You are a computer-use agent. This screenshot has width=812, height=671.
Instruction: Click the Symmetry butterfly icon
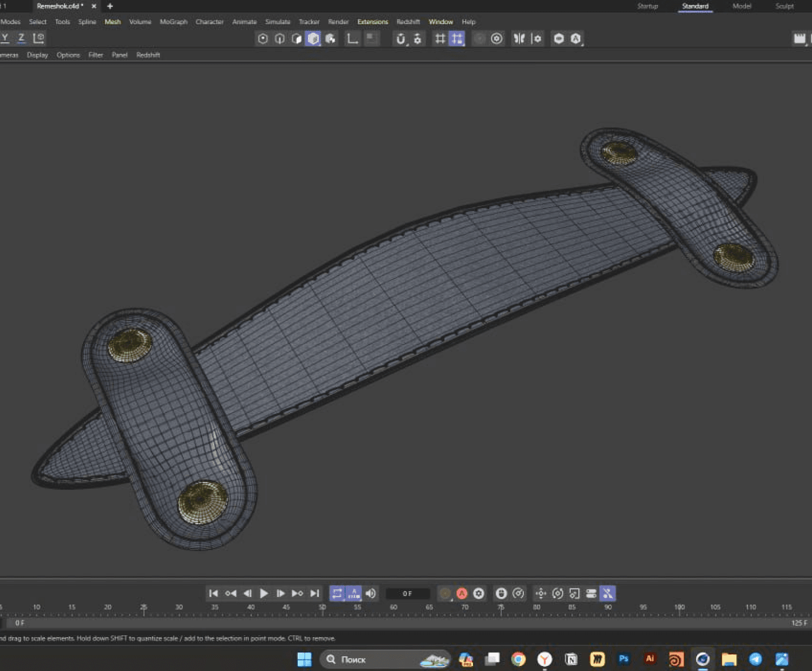[x=519, y=39]
